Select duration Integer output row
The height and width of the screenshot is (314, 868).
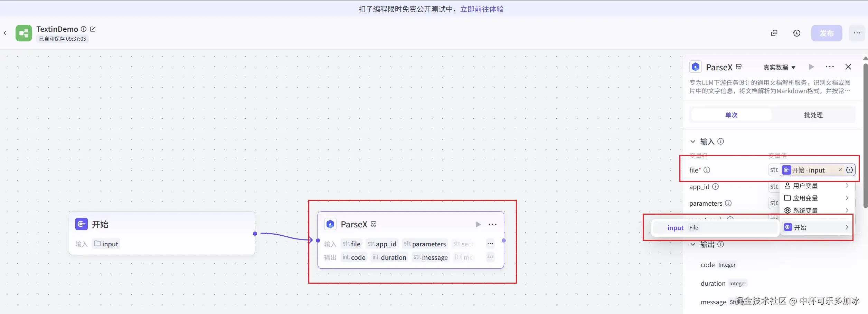pyautogui.click(x=724, y=283)
